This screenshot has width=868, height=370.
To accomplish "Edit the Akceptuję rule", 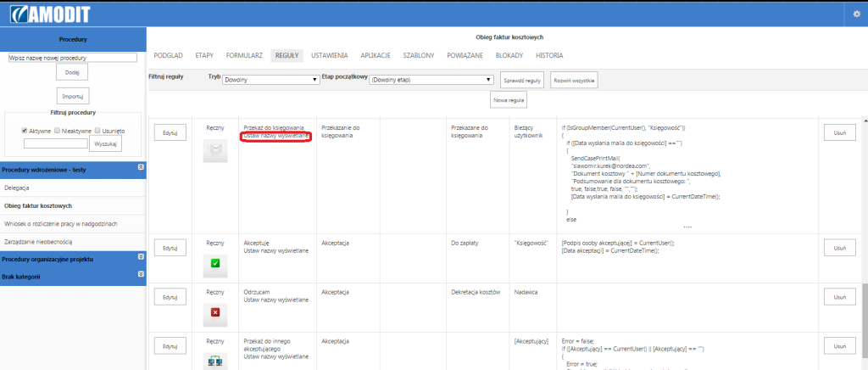I will (170, 248).
